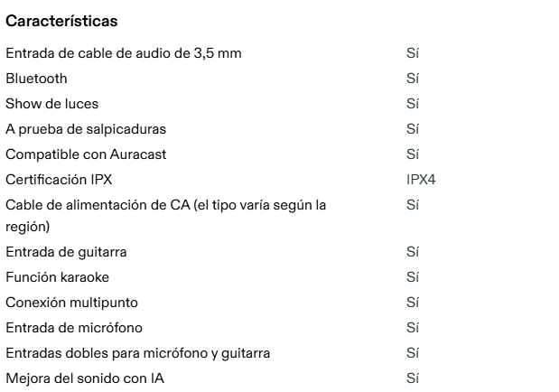Click the Sí value for Mejora del sonido con IA
Screen dimensions: 559x392
click(x=413, y=378)
